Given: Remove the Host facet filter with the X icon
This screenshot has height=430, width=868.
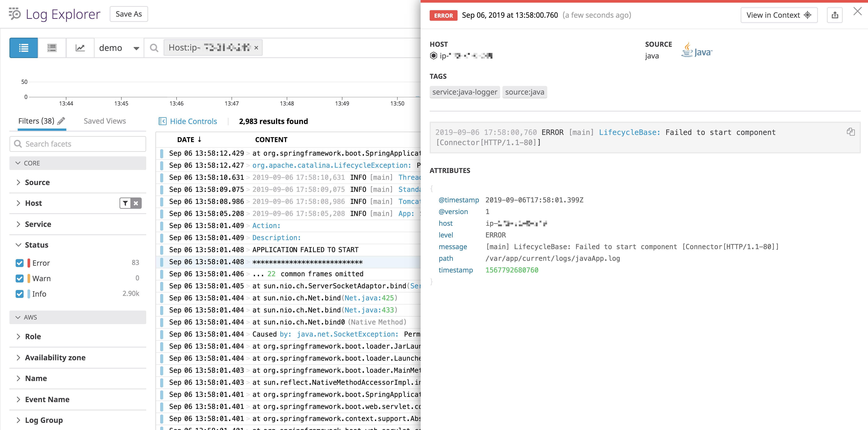Looking at the screenshot, I should 136,203.
